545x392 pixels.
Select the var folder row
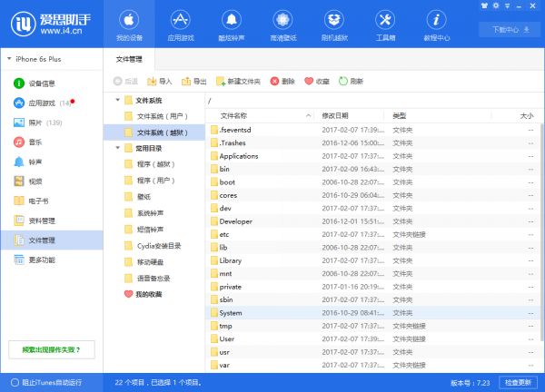click(x=372, y=365)
